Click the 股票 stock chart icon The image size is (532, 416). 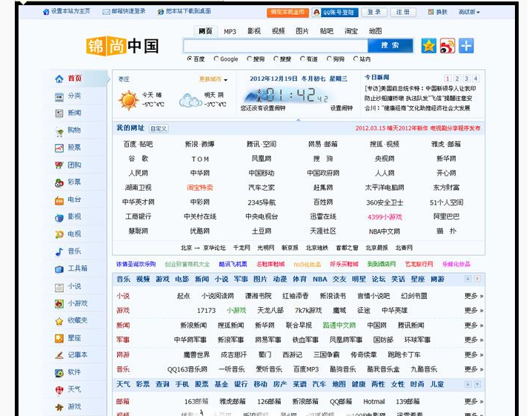(59, 148)
